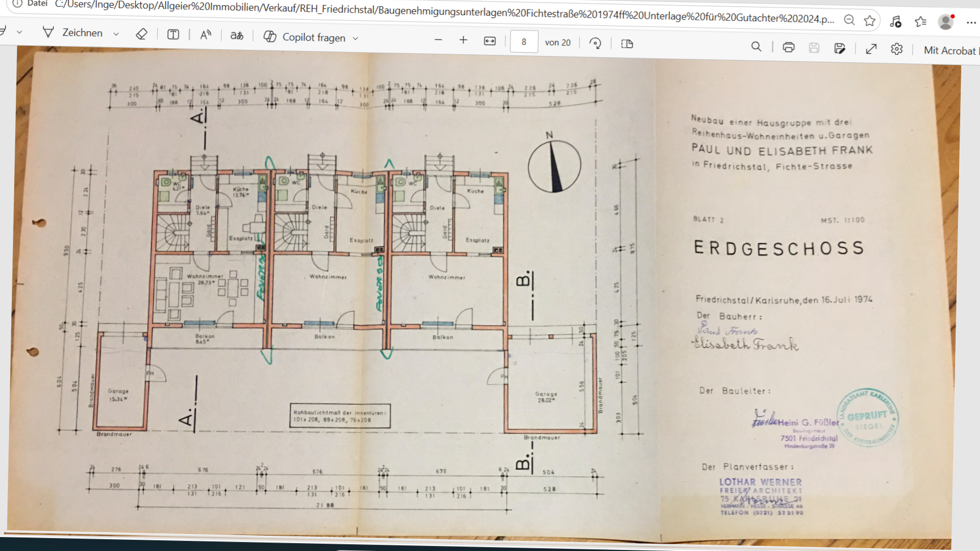Screen dimensions: 980x551
Task: Activate the eraser tool
Action: (x=141, y=34)
